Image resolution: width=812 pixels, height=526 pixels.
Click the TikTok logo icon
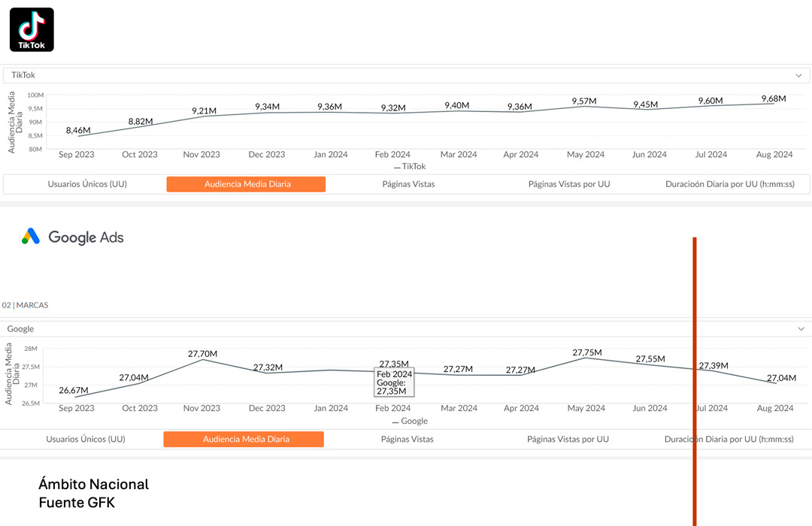32,29
